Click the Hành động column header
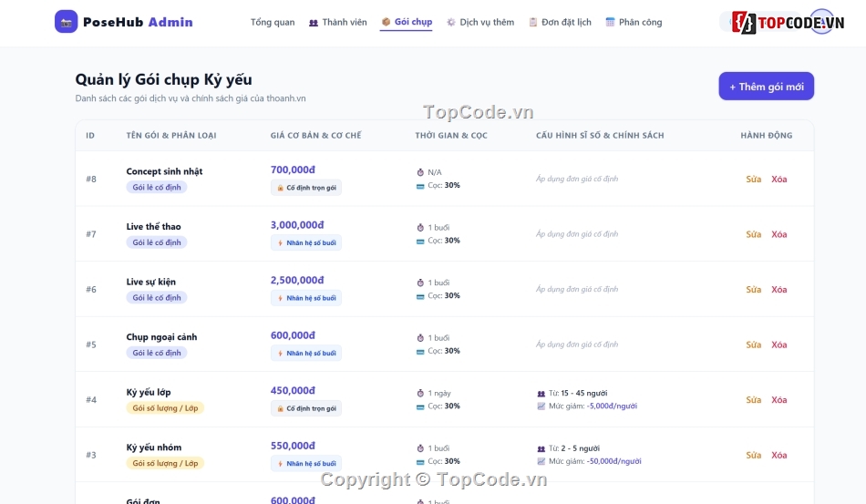 click(x=766, y=135)
